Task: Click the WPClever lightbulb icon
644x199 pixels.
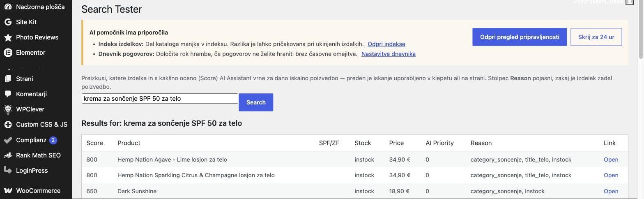Action: [8, 109]
